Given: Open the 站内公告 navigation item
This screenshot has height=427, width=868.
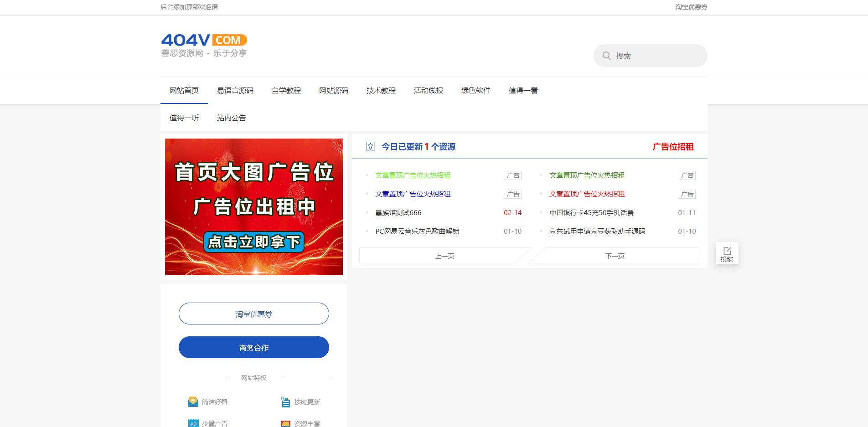Looking at the screenshot, I should [231, 118].
